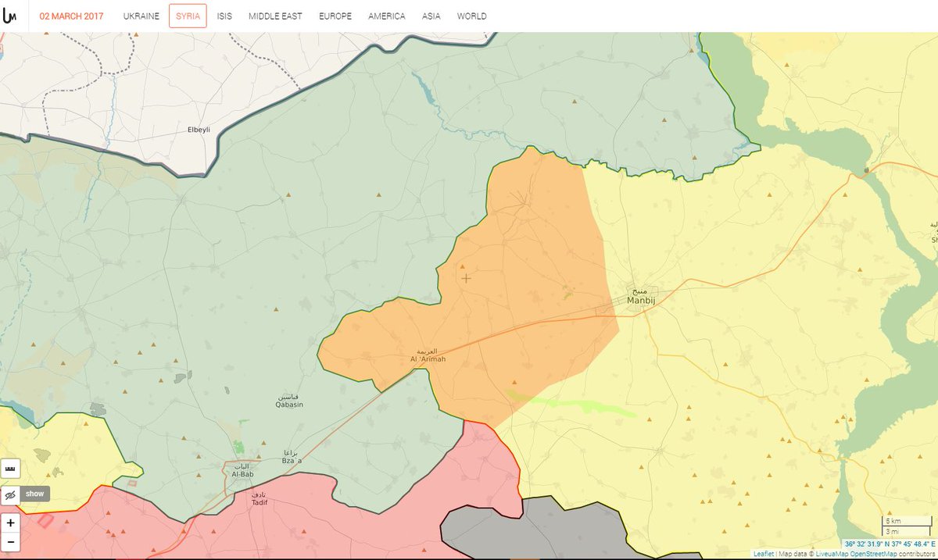
Task: Select the highlighted SYRIA tab
Action: pyautogui.click(x=188, y=16)
